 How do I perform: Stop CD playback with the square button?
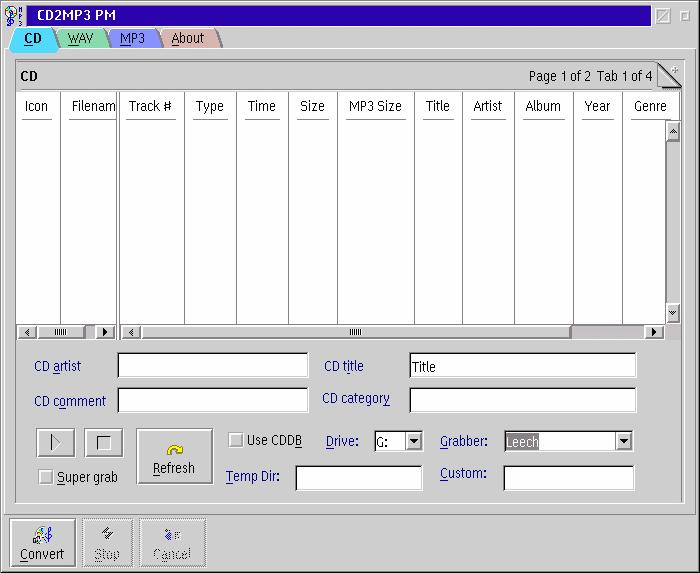click(104, 443)
